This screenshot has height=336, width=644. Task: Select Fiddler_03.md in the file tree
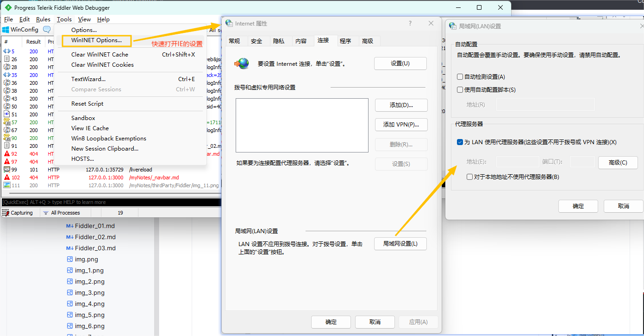(95, 248)
